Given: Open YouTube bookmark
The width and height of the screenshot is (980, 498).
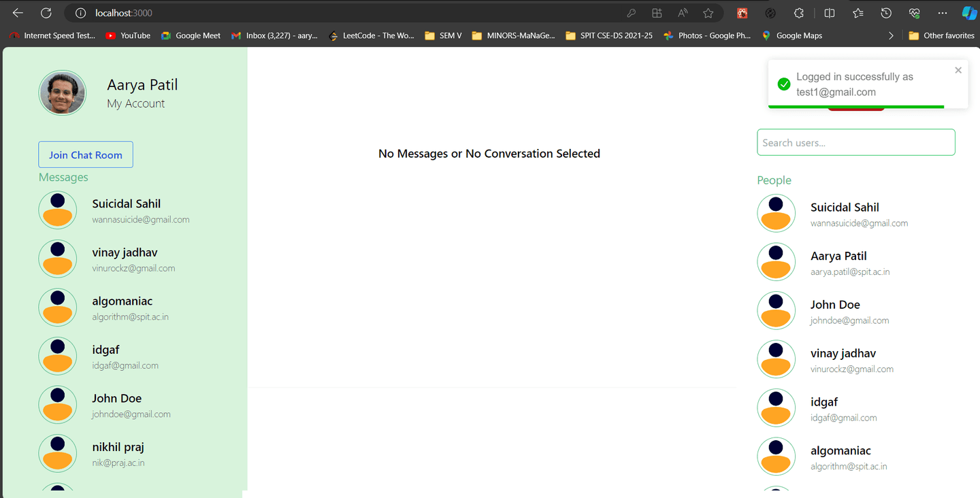Looking at the screenshot, I should click(128, 35).
